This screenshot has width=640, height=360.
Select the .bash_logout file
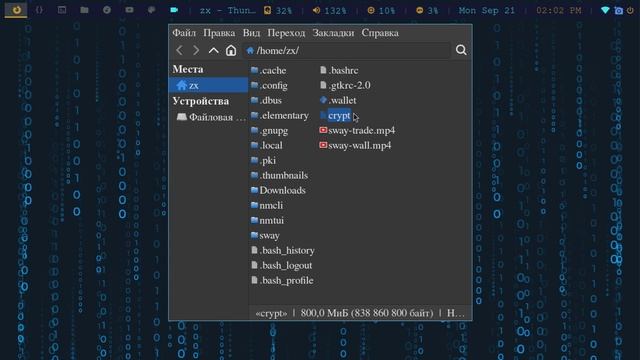(x=282, y=265)
